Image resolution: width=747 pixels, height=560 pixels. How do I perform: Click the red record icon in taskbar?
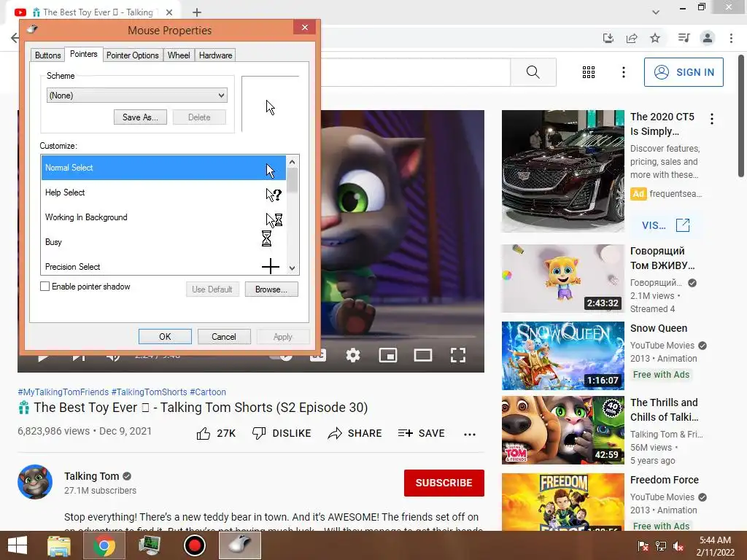point(194,545)
